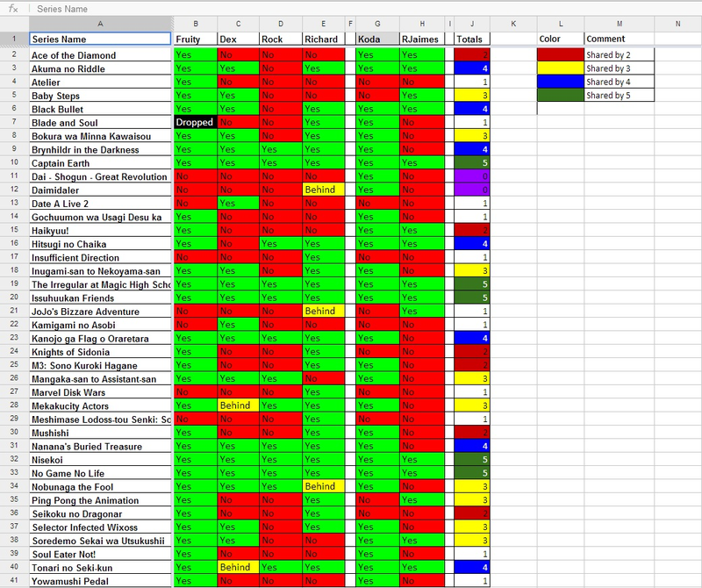Click the Behind cell in Daimidaler row
This screenshot has height=588, width=702.
pos(324,190)
